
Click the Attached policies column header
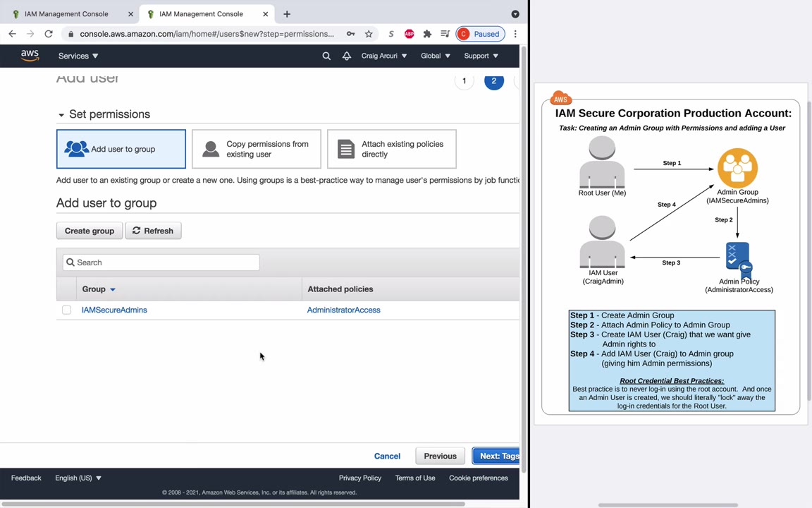(340, 289)
